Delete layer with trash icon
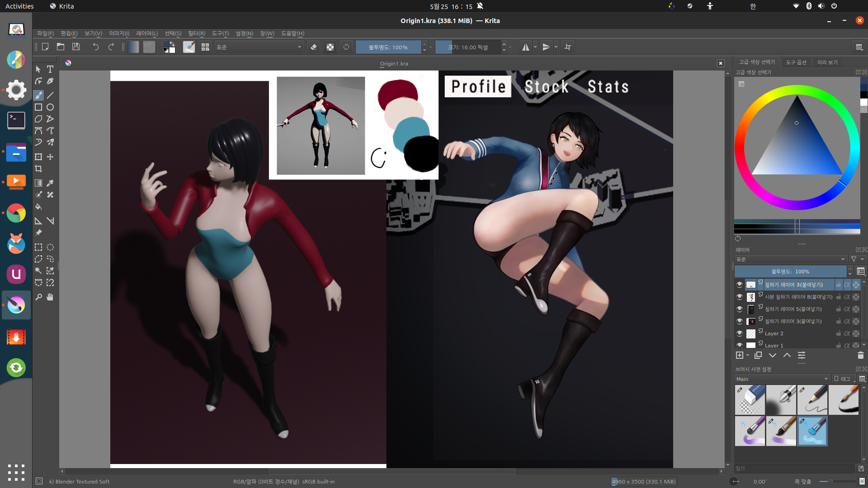Screen dimensions: 868x488 tap(860, 356)
